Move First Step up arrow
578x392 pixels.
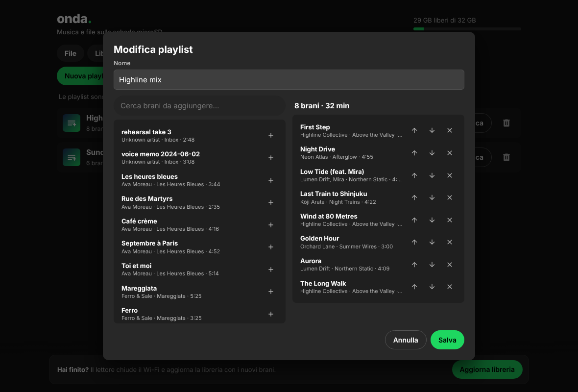pos(414,130)
